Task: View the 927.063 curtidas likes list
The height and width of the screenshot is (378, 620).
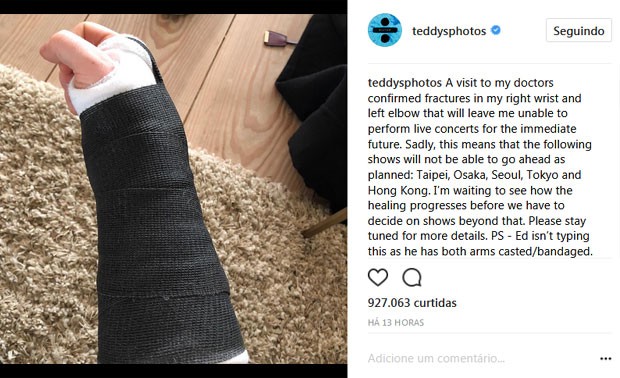Action: 412,303
